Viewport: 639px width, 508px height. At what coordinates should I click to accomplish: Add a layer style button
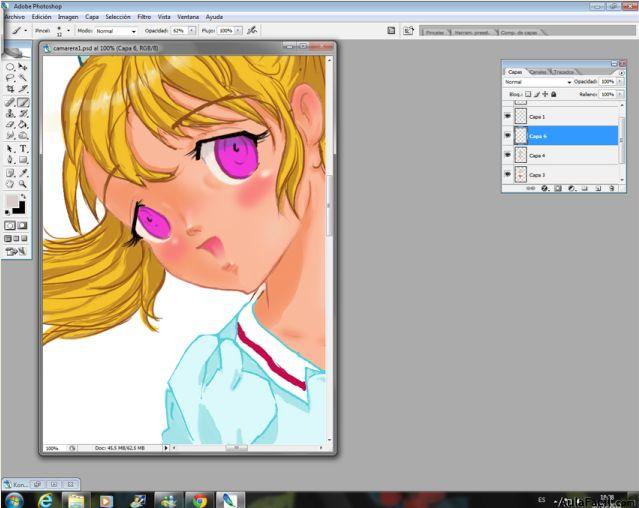point(545,188)
